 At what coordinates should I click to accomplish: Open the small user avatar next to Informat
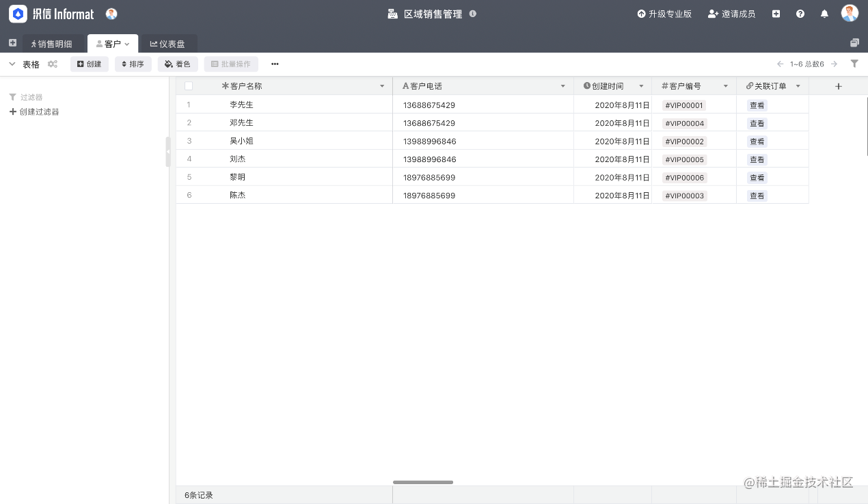(111, 14)
